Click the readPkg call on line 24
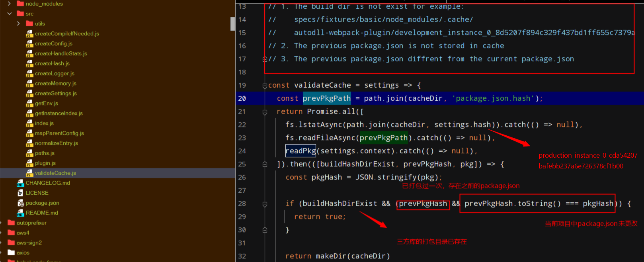 click(x=301, y=151)
